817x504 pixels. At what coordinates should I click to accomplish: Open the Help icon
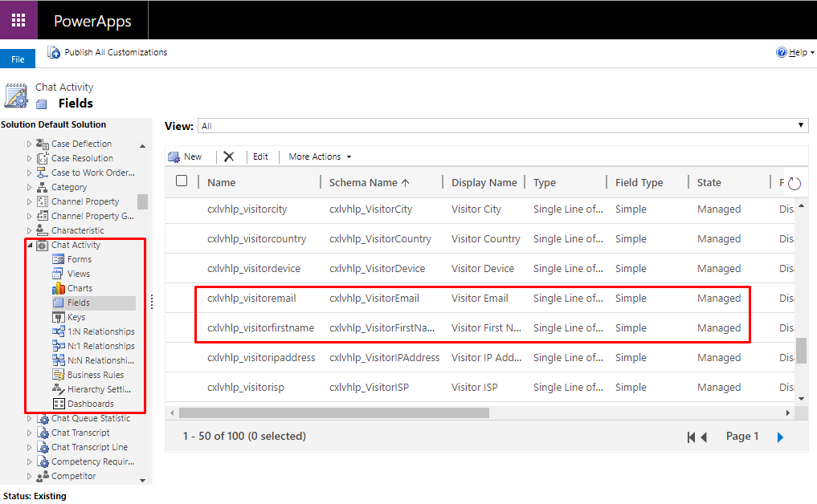pyautogui.click(x=781, y=52)
